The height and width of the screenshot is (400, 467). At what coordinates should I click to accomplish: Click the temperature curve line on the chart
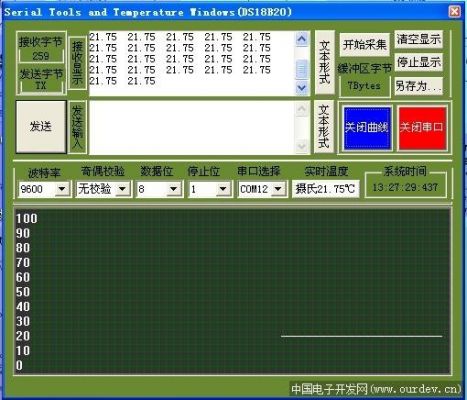tap(361, 336)
